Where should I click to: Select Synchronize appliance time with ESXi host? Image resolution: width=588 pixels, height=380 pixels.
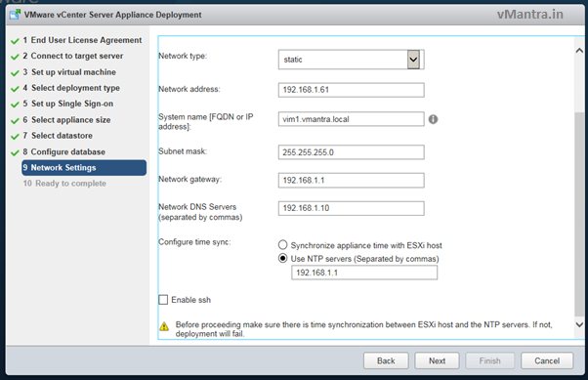(x=282, y=245)
